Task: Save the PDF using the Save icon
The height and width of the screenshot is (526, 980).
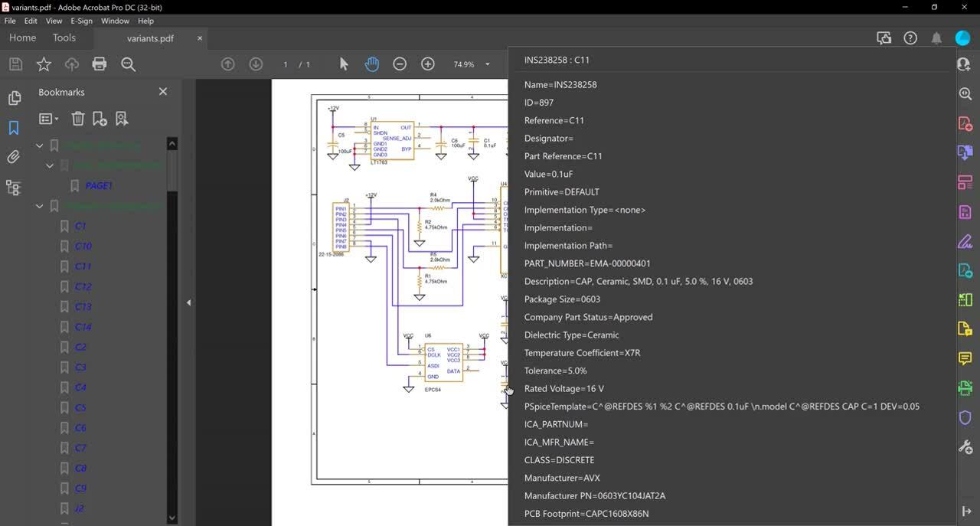Action: pos(15,64)
